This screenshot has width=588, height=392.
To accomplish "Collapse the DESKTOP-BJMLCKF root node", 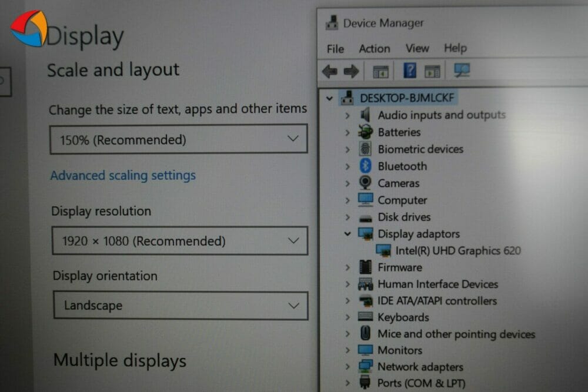I will pyautogui.click(x=329, y=99).
